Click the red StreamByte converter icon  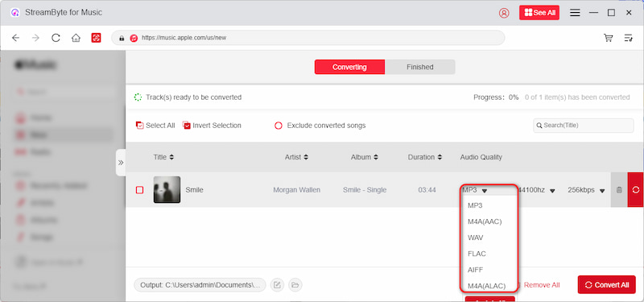[x=96, y=38]
